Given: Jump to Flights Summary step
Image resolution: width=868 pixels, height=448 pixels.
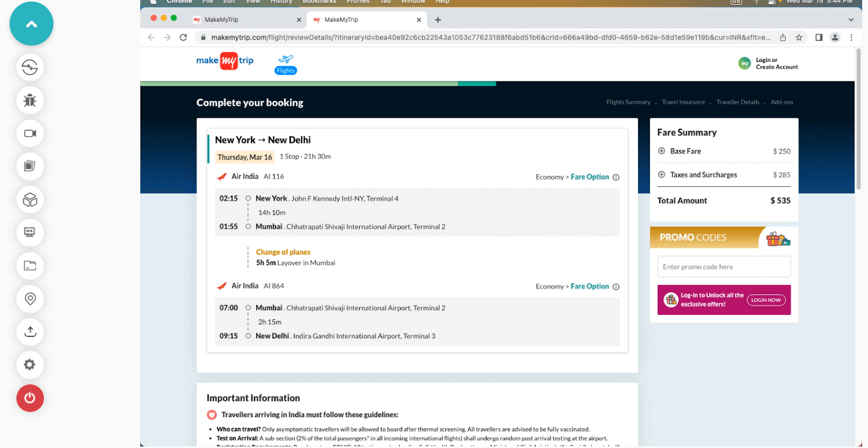Looking at the screenshot, I should click(x=628, y=102).
